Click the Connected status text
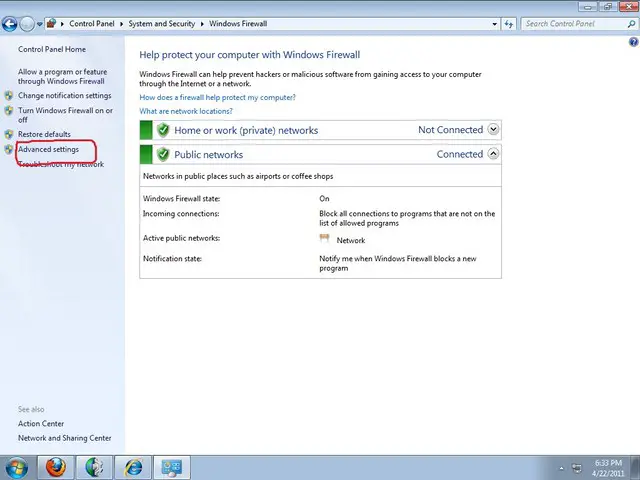640x480 pixels. click(x=460, y=154)
